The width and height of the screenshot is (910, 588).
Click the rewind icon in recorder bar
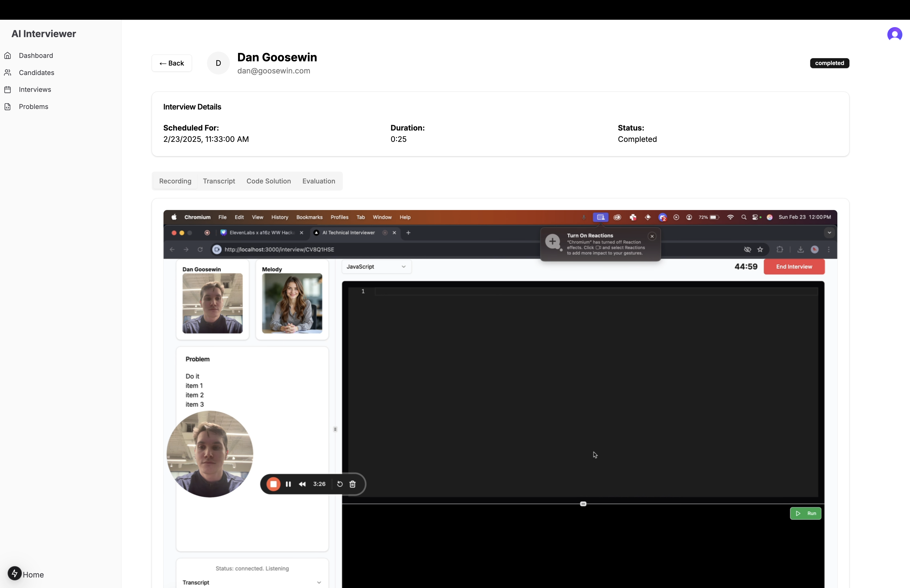click(x=302, y=484)
